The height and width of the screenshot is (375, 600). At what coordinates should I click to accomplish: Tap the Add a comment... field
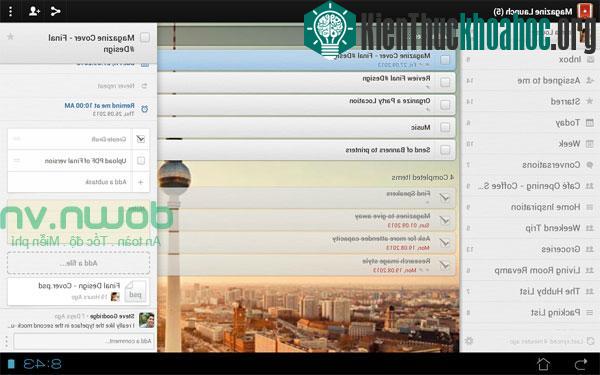point(83,341)
